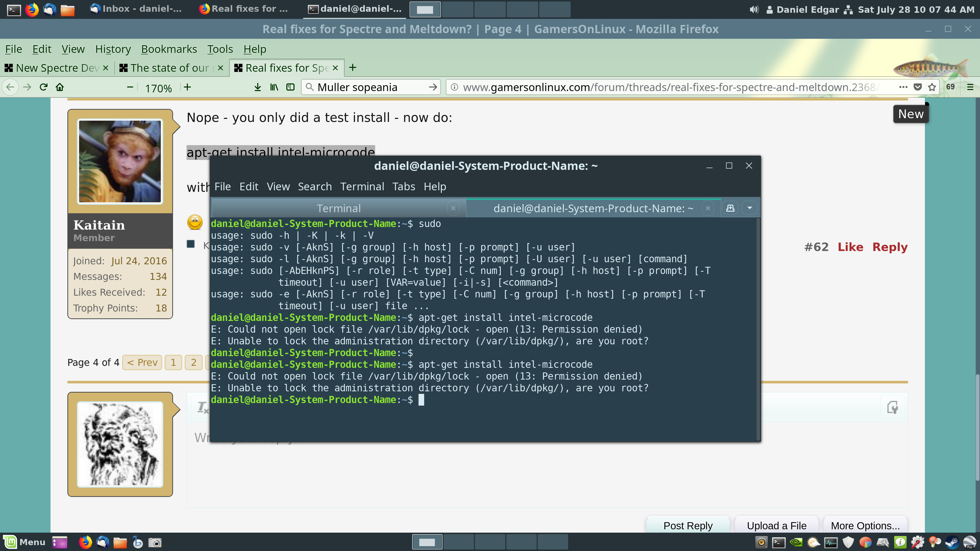This screenshot has width=980, height=551.
Task: Click the sketch portrait avatar thumbnail
Action: (x=120, y=444)
